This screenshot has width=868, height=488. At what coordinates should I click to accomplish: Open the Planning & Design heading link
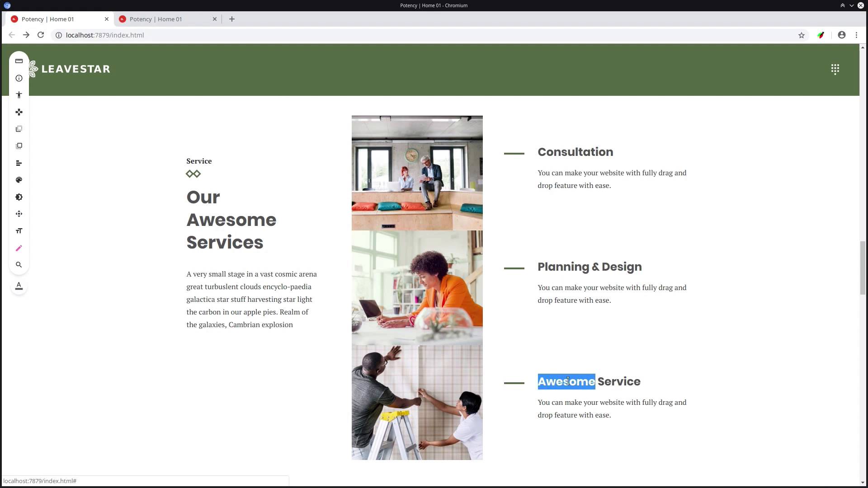(590, 267)
